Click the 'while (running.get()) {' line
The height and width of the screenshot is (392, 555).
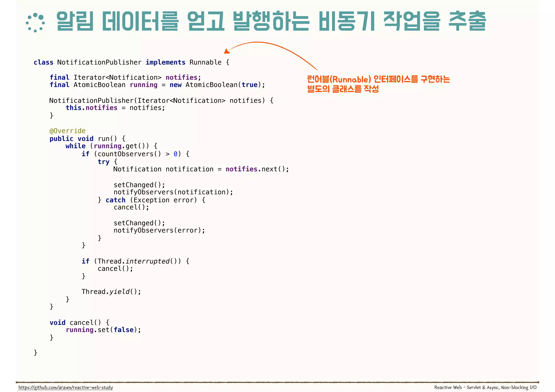(112, 146)
